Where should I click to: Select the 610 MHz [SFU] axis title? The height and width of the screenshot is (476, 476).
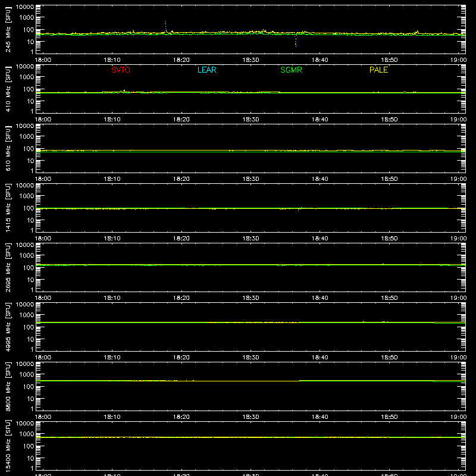click(8, 148)
